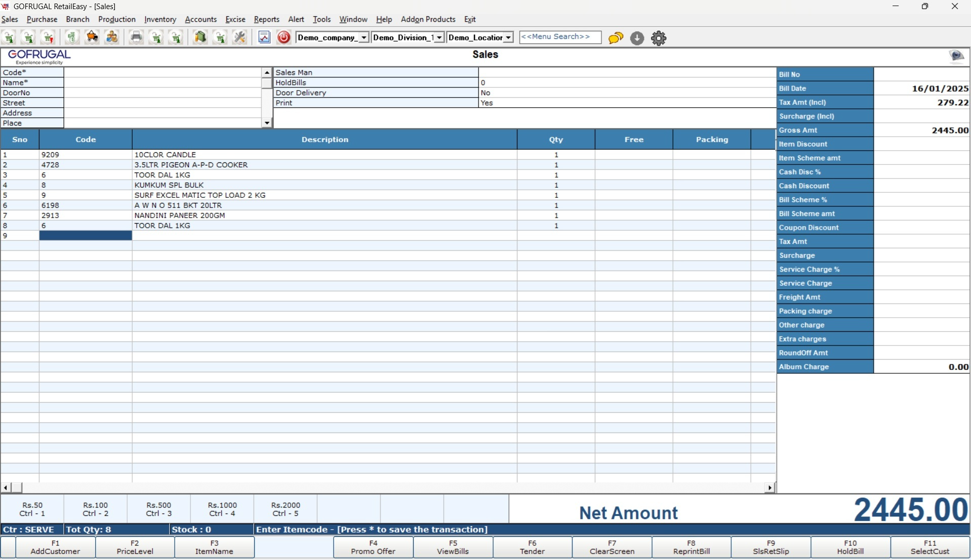Click the red power icon
971x560 pixels.
[284, 37]
